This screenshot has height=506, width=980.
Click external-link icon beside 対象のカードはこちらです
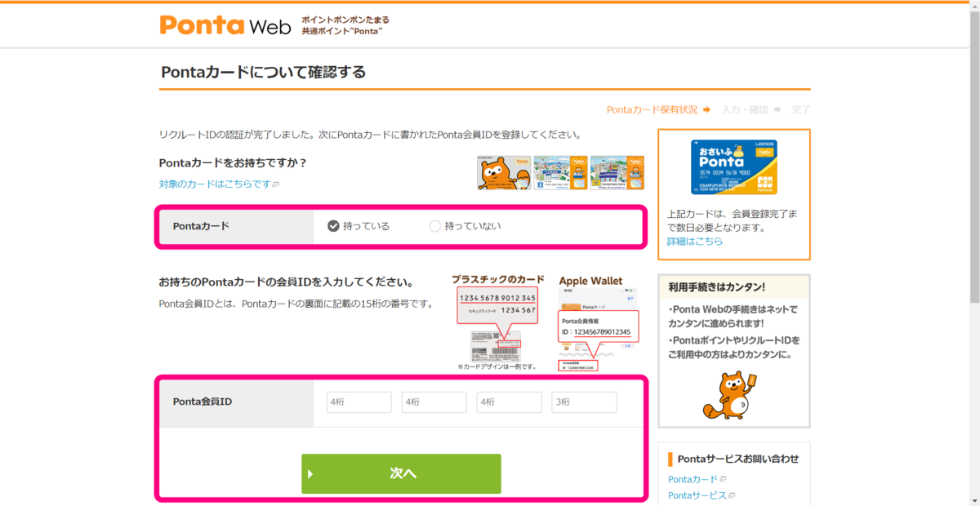tap(276, 185)
